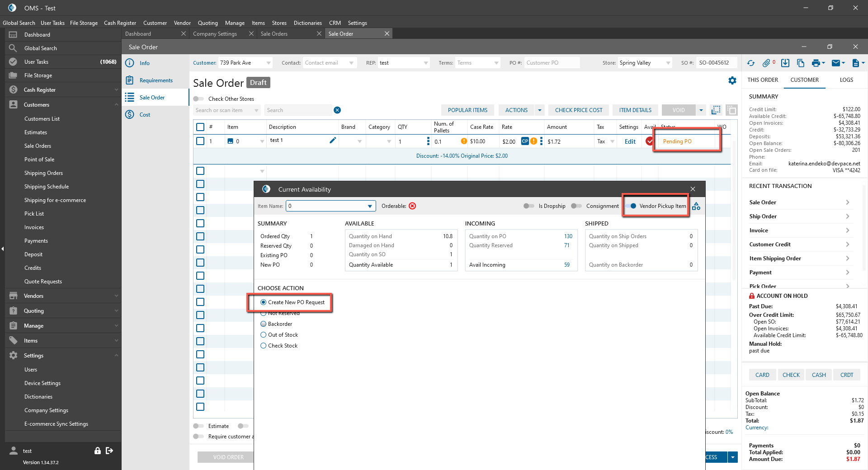Open the ACTIONS dropdown arrow
This screenshot has width=868, height=470.
pyautogui.click(x=539, y=110)
